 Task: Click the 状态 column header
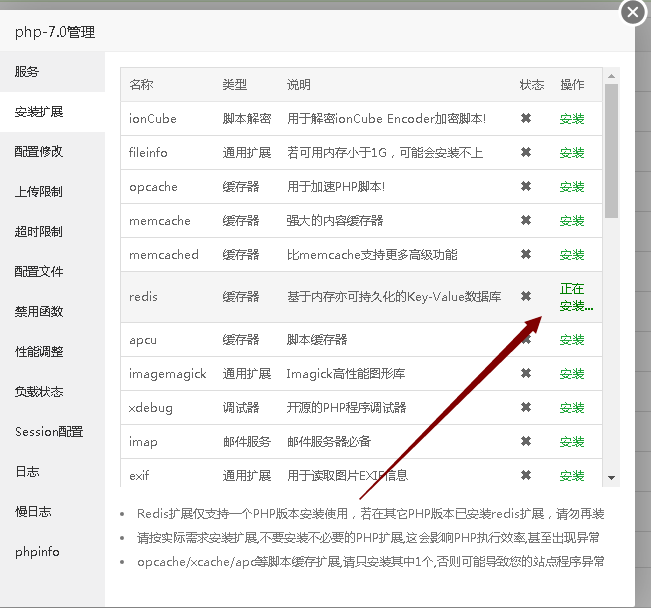pos(532,85)
